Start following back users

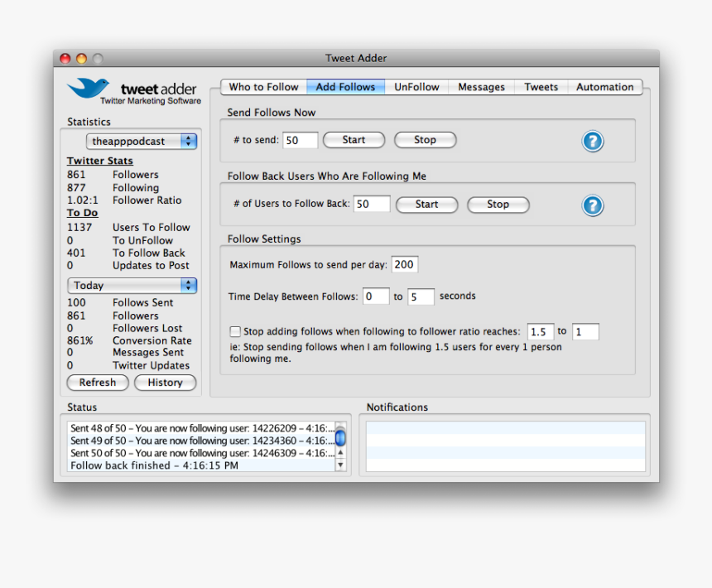coord(427,205)
